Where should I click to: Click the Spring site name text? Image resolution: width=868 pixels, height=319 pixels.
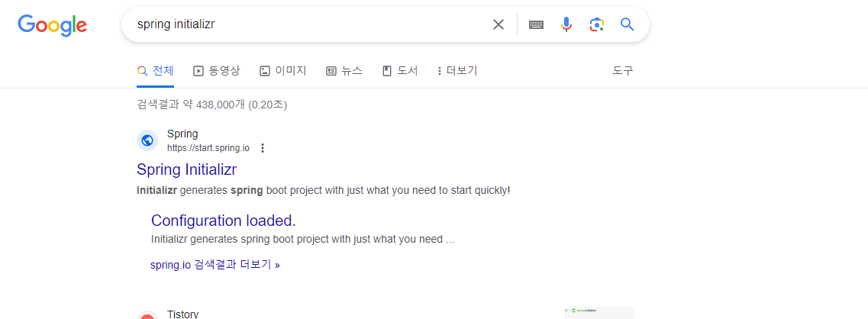click(182, 134)
